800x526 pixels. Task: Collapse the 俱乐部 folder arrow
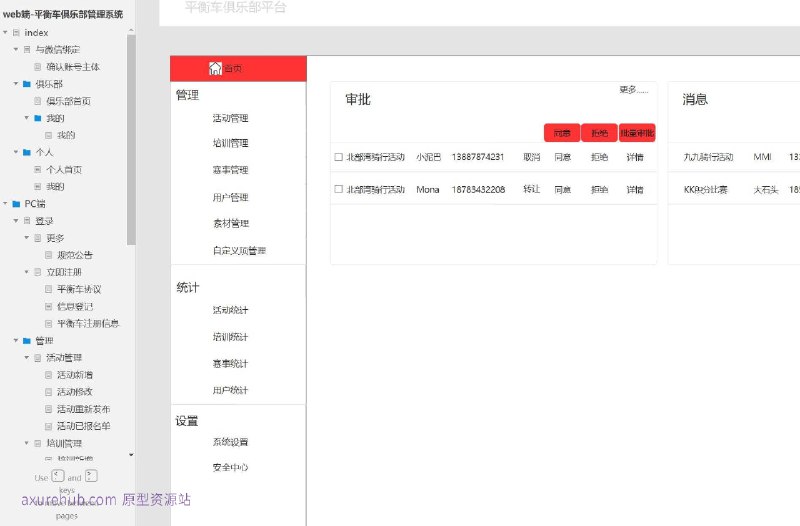click(x=16, y=84)
